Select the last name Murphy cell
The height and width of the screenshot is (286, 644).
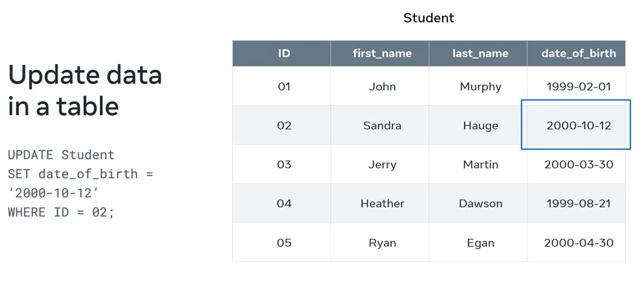tap(480, 87)
